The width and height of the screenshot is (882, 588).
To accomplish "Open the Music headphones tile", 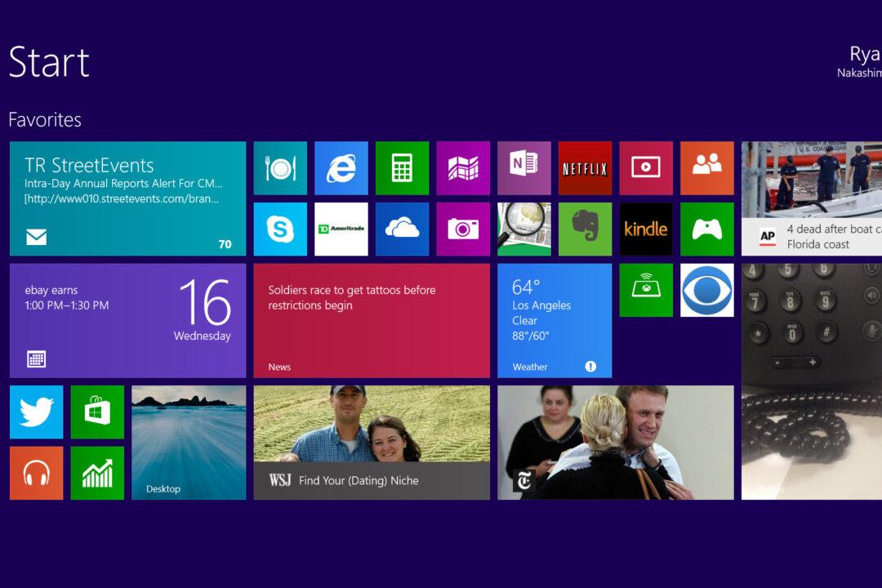I will tap(36, 473).
